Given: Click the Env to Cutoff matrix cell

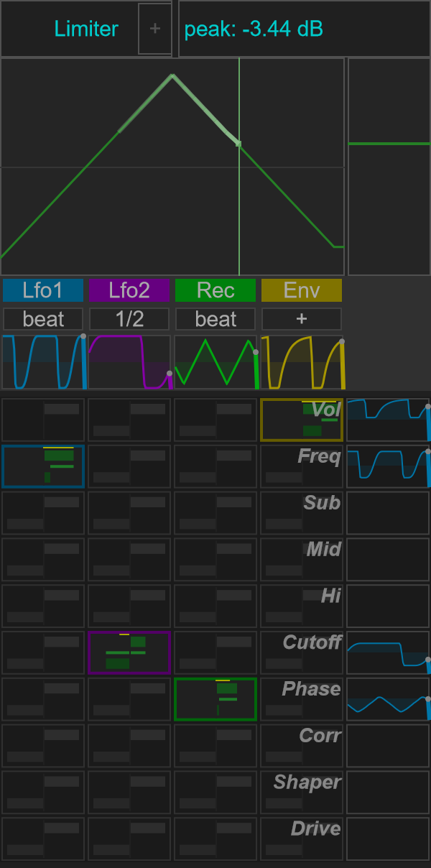Looking at the screenshot, I should pyautogui.click(x=302, y=652).
